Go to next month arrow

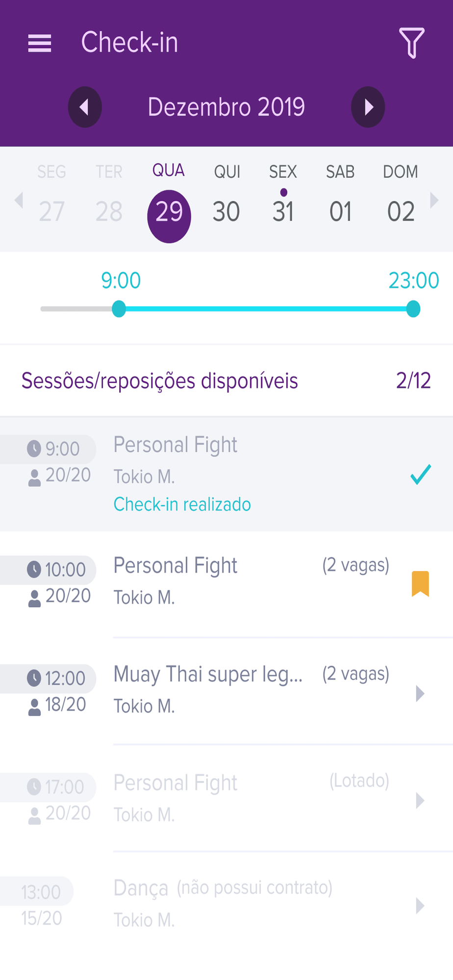click(368, 107)
